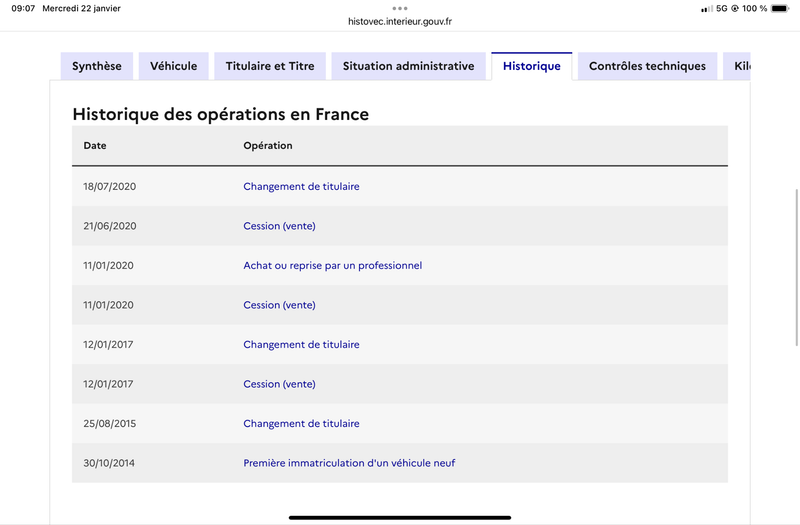Tap the home indicator bar at bottom
The image size is (800, 525).
400,517
